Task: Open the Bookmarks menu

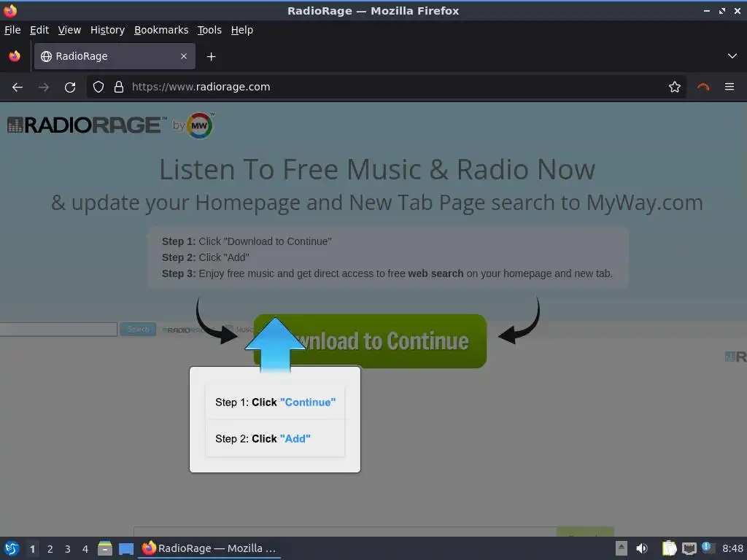Action: click(161, 30)
